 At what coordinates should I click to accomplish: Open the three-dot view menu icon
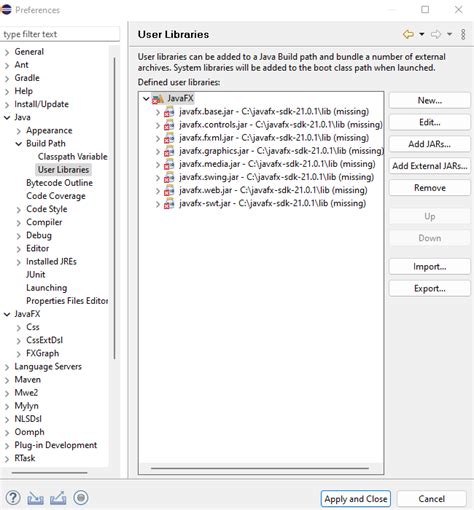tap(463, 34)
